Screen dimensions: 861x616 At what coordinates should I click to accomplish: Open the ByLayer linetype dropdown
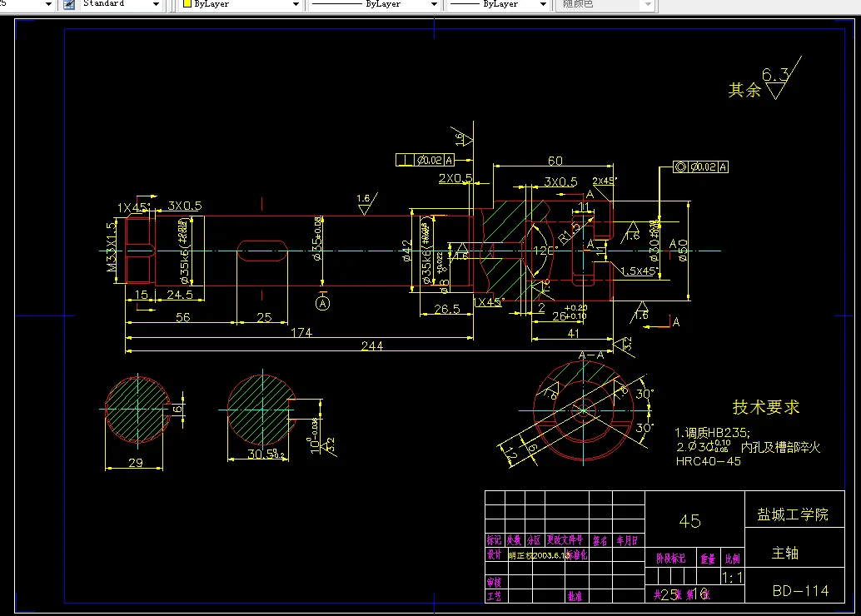tap(434, 4)
